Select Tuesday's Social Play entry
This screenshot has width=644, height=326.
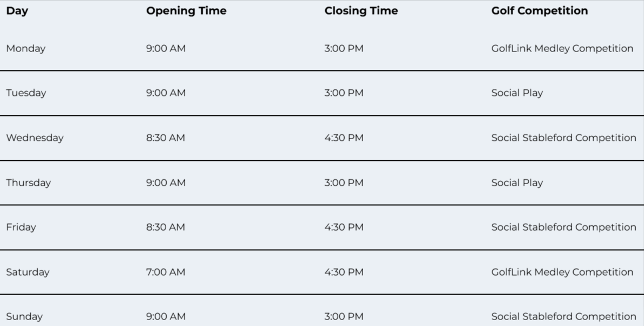coord(517,93)
